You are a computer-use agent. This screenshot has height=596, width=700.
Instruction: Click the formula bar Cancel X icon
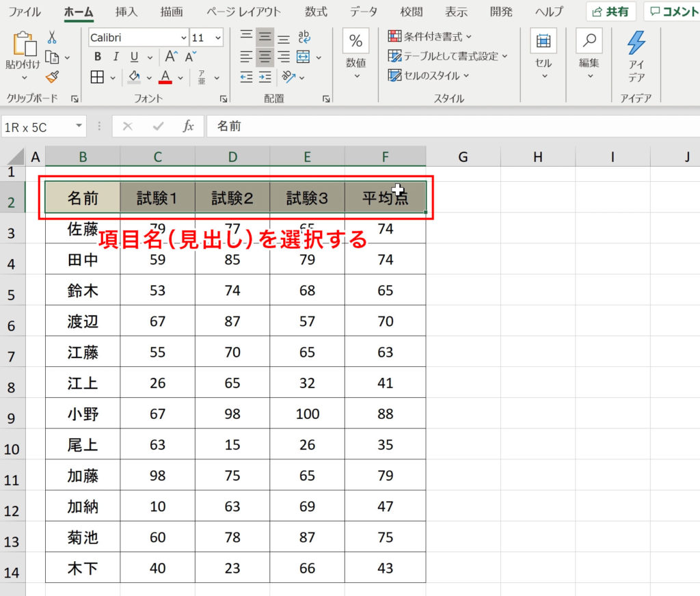point(128,126)
